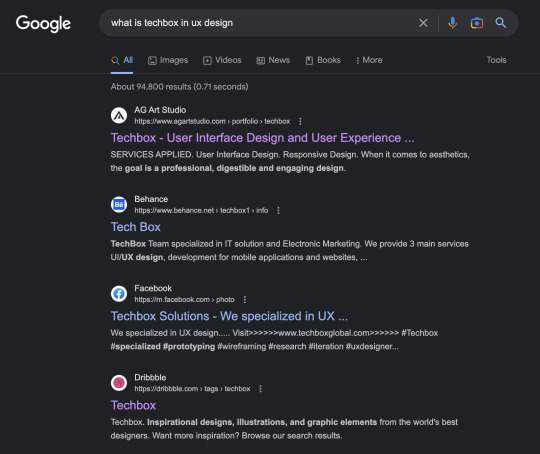
Task: Switch to News tab
Action: click(273, 60)
